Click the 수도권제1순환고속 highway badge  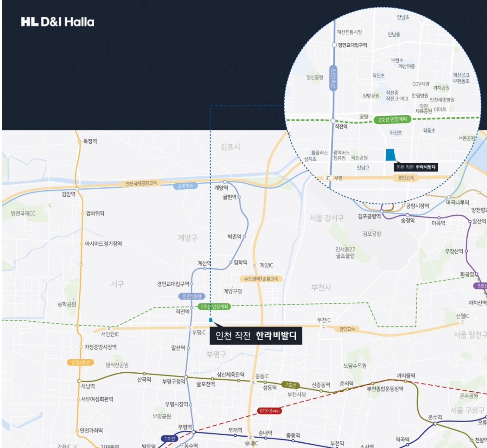(261, 279)
